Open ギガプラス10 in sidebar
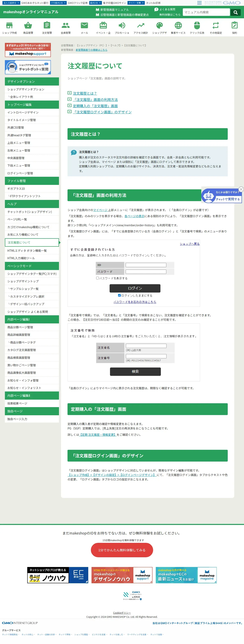Screen dimensions: 244x644 [32, 189]
